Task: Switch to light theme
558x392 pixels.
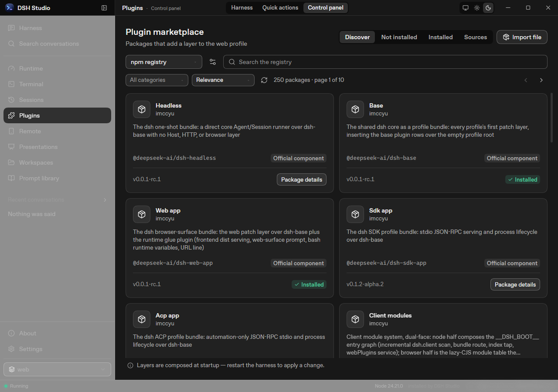Action: pyautogui.click(x=477, y=8)
